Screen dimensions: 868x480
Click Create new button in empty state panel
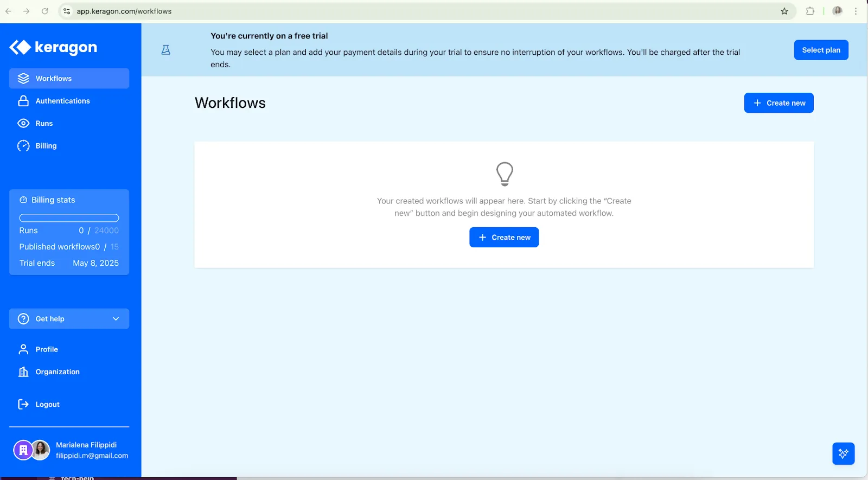[x=504, y=238]
